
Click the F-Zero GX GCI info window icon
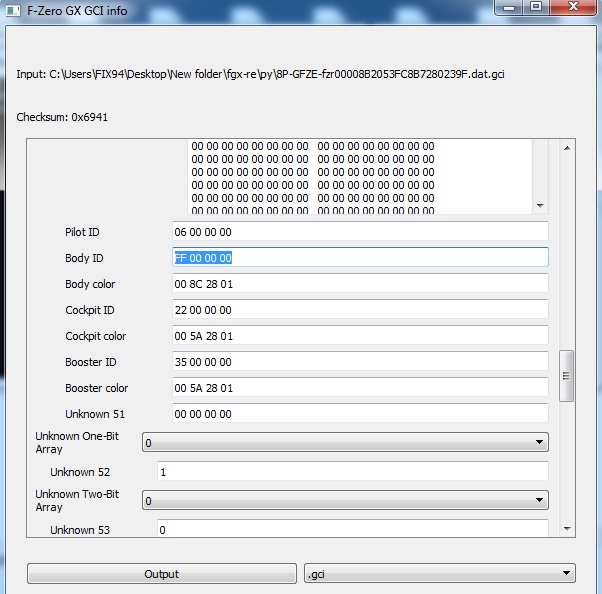13,11
